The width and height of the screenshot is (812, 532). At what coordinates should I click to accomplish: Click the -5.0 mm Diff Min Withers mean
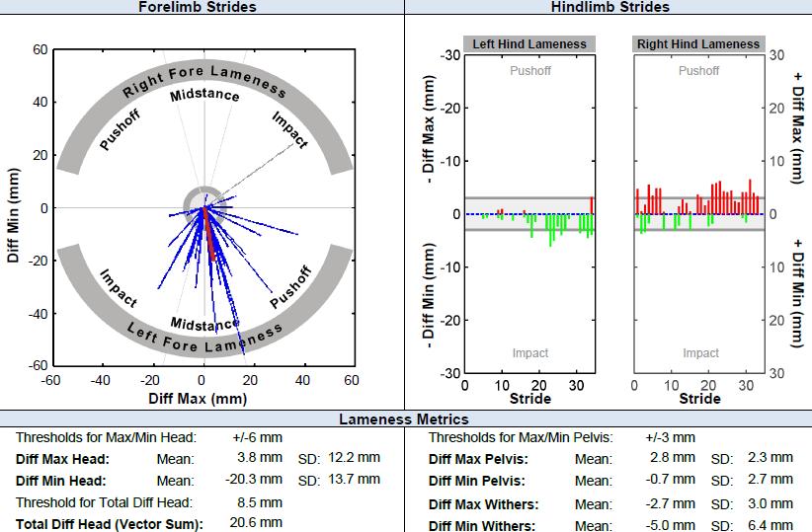[x=670, y=525]
